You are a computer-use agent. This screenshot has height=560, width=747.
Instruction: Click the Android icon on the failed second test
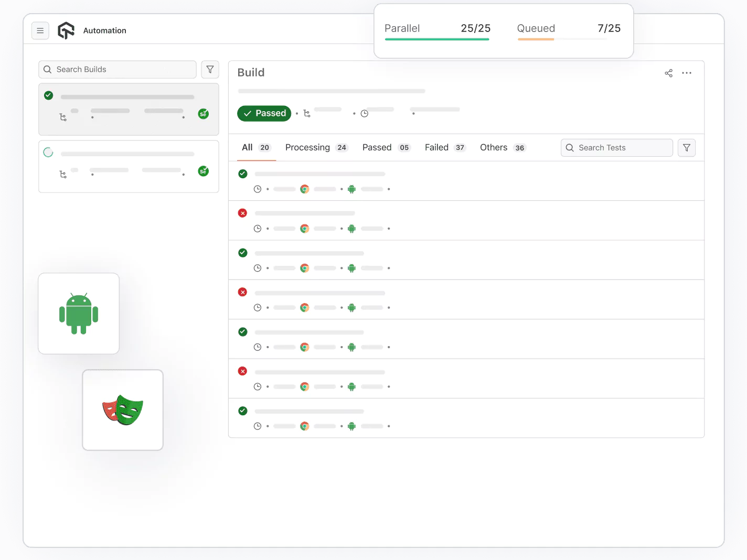pos(351,229)
